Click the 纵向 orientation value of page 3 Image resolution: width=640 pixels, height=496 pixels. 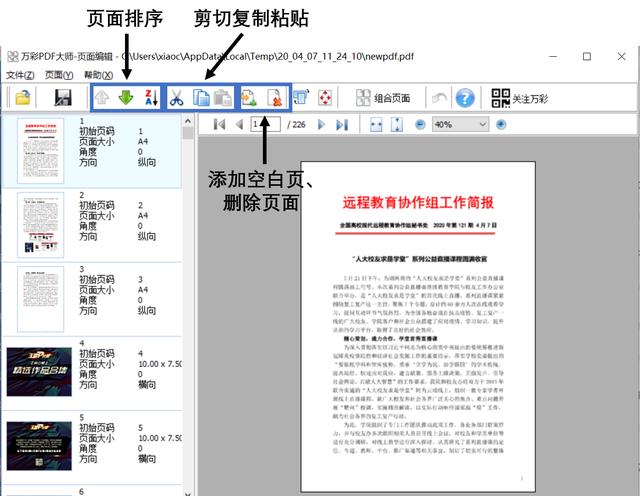(147, 311)
